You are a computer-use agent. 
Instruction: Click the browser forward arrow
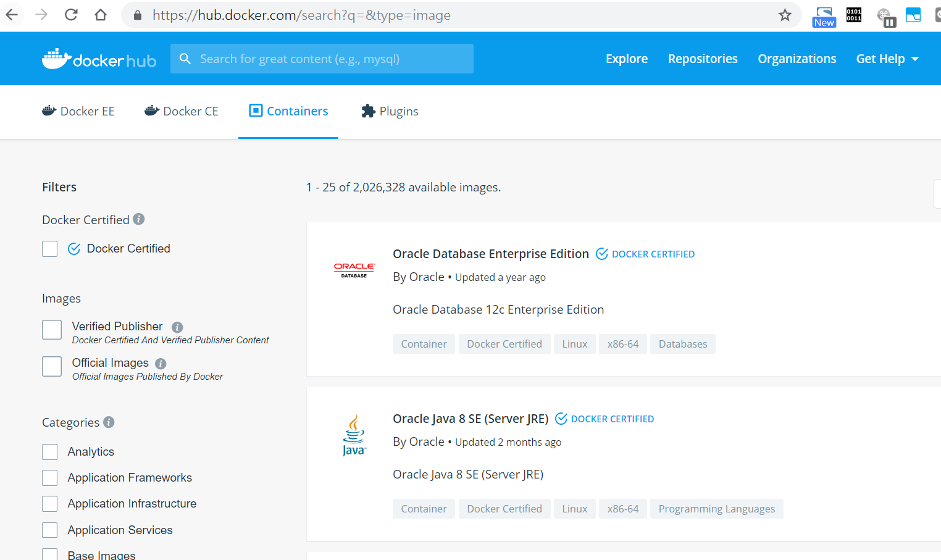tap(41, 15)
